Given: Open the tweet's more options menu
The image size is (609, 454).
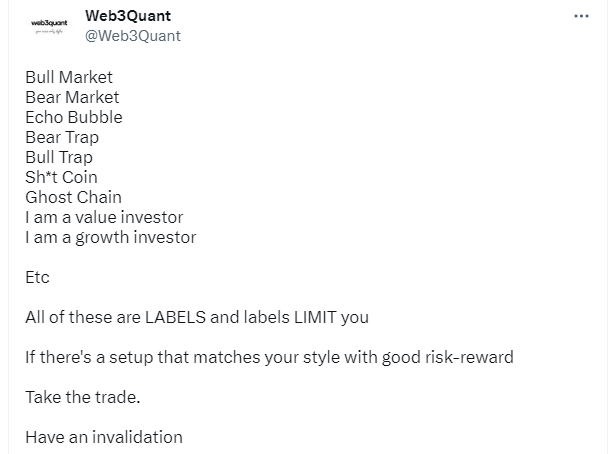Looking at the screenshot, I should pos(581,16).
